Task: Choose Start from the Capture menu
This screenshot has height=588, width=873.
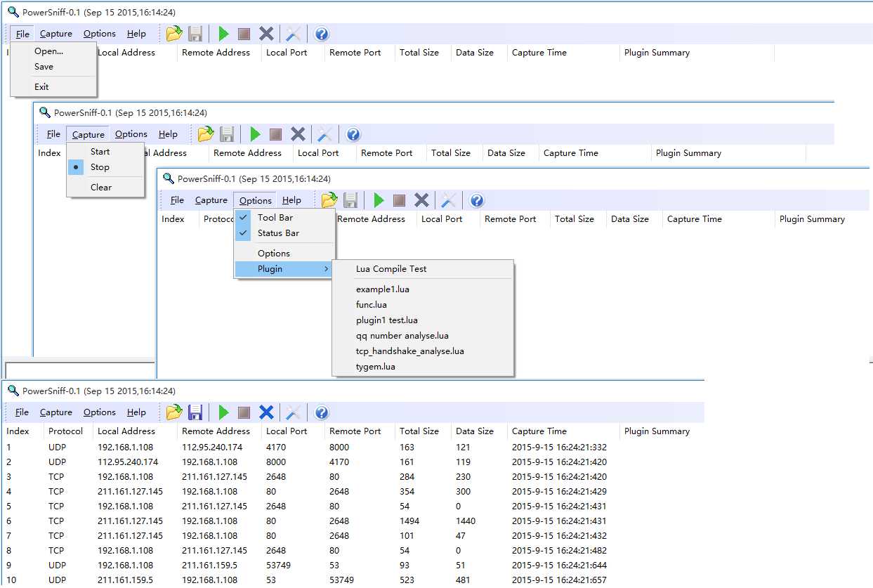Action: 105,152
